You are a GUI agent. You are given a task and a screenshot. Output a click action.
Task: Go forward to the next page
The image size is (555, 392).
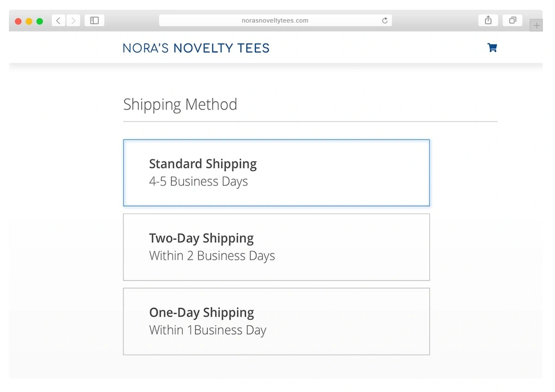(73, 21)
